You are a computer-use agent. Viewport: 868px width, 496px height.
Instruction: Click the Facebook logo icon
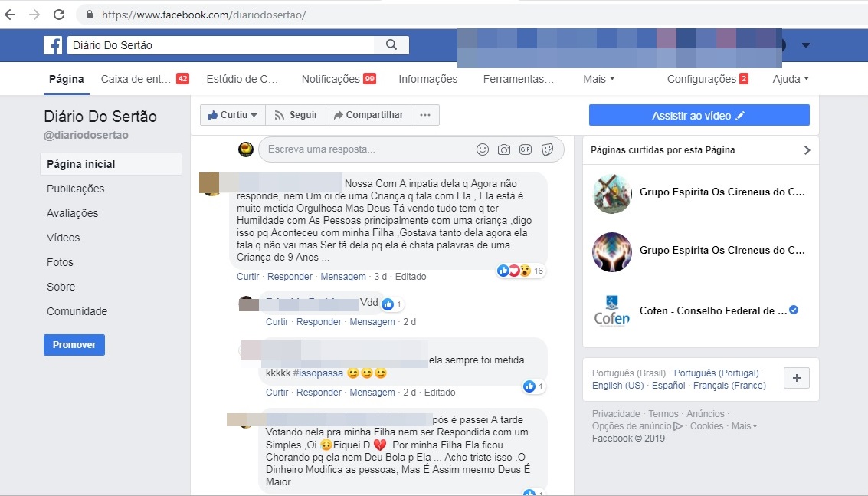(x=53, y=45)
